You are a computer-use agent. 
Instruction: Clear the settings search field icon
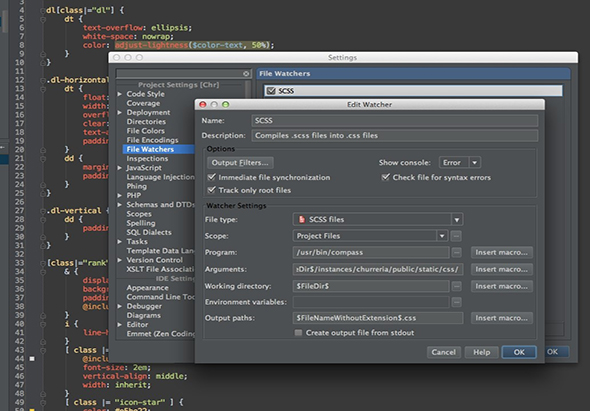coord(246,73)
